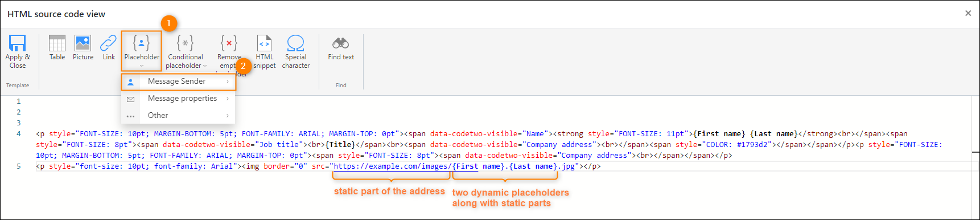Click line number 4 in gutter

19,134
